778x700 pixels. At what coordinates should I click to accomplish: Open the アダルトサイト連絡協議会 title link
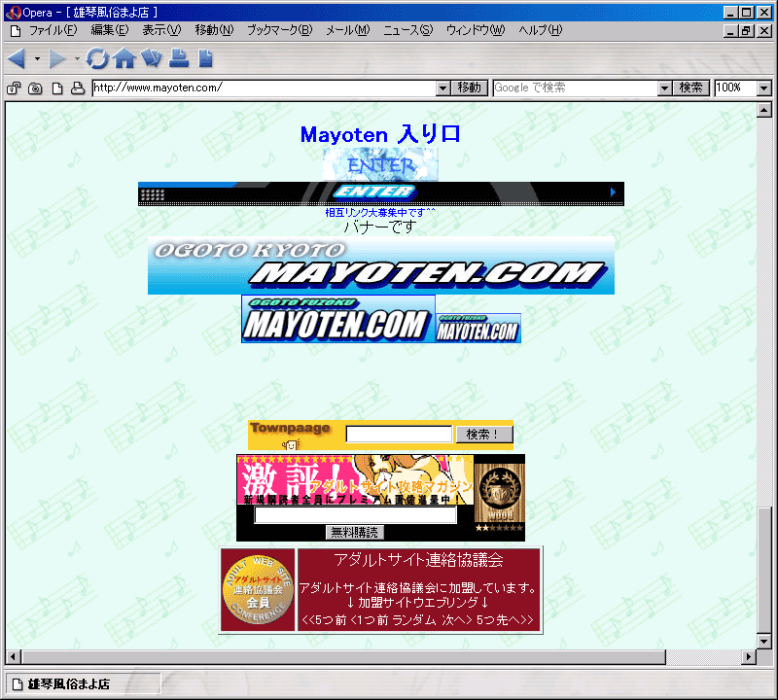click(418, 560)
